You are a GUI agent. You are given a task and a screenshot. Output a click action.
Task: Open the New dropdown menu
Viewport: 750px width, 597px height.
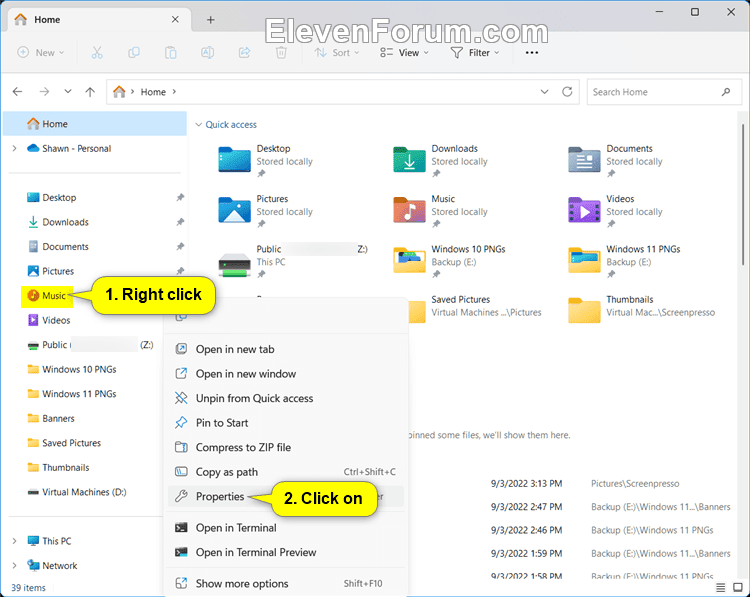(40, 53)
